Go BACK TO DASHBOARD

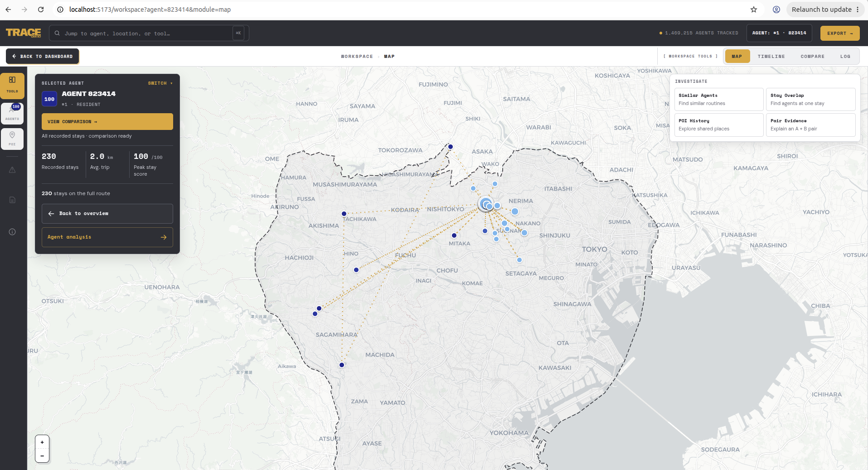point(43,56)
